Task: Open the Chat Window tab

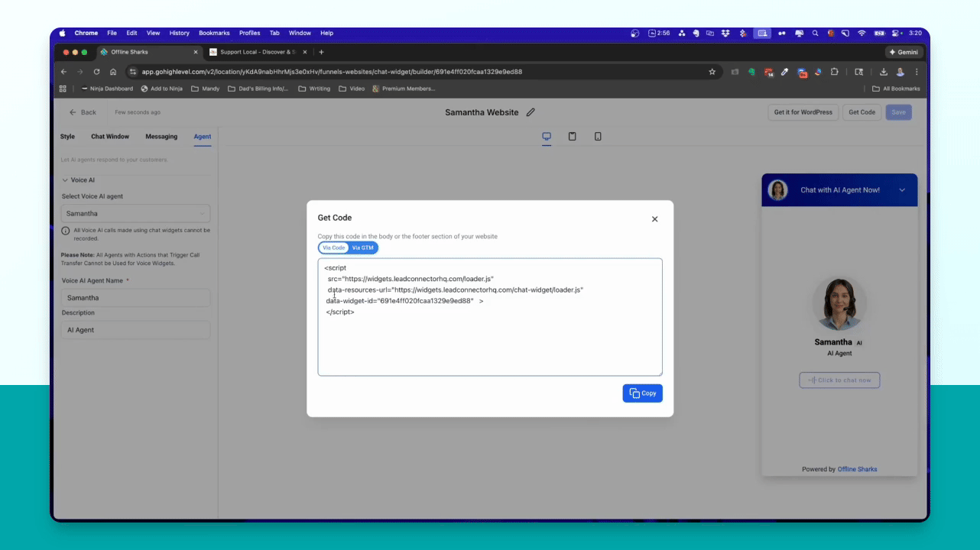Action: 110,137
